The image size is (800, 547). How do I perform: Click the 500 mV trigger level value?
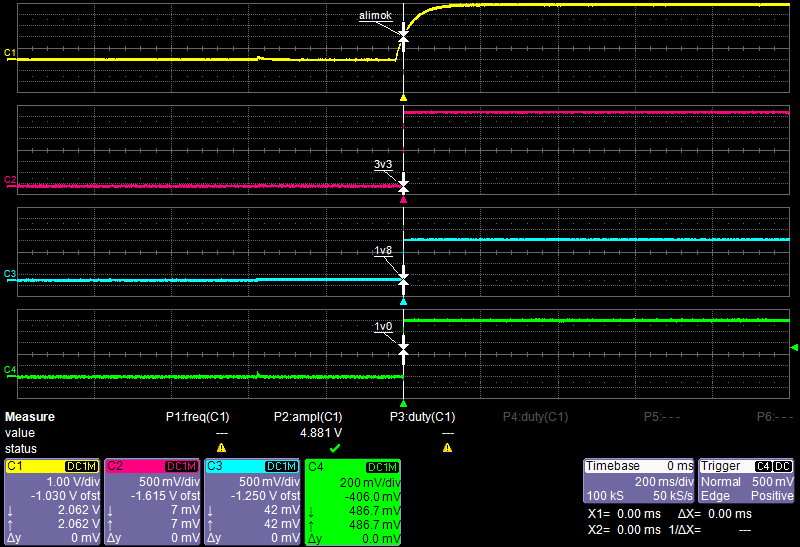pyautogui.click(x=772, y=482)
